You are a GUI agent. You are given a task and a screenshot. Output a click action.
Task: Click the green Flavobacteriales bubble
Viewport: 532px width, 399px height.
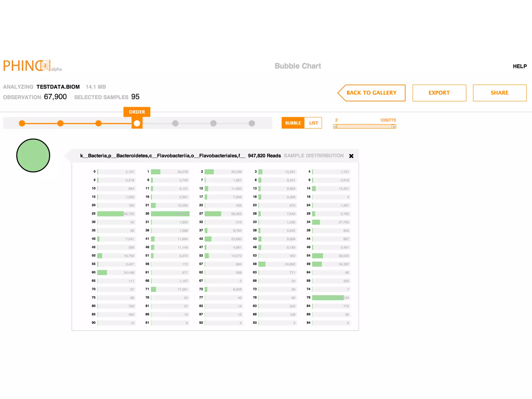(33, 156)
